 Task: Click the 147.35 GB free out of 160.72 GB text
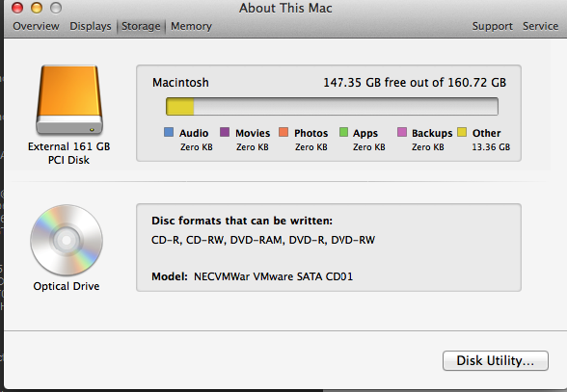tap(415, 83)
